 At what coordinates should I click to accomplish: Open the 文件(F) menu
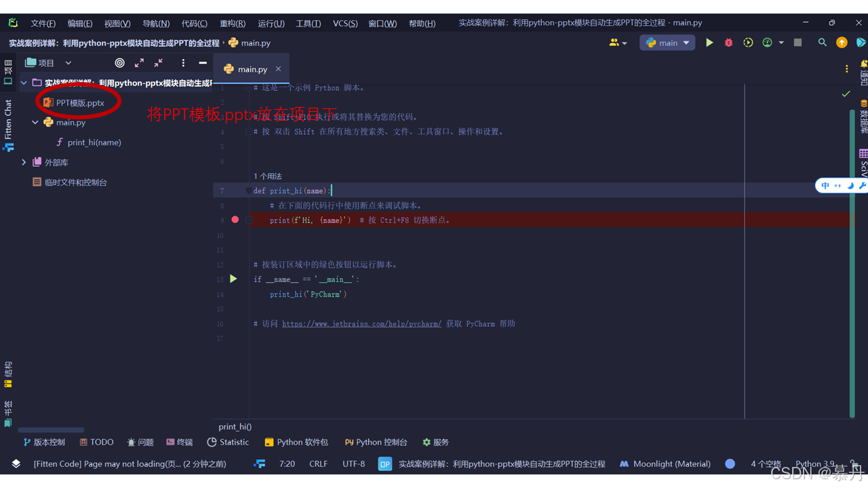tap(43, 23)
